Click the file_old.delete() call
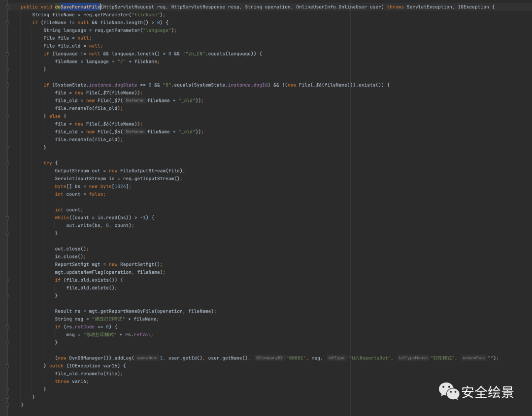Screen dimensions: 532x416 (92, 288)
